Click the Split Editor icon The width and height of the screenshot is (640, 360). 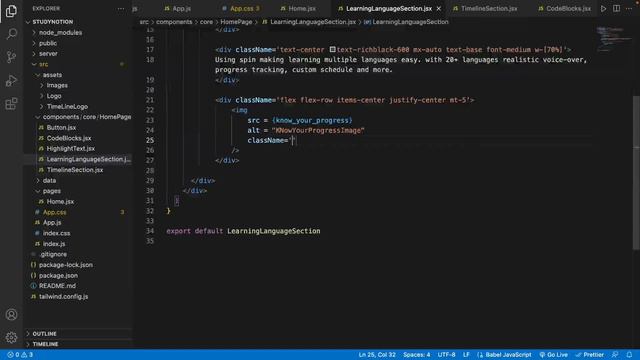point(616,9)
